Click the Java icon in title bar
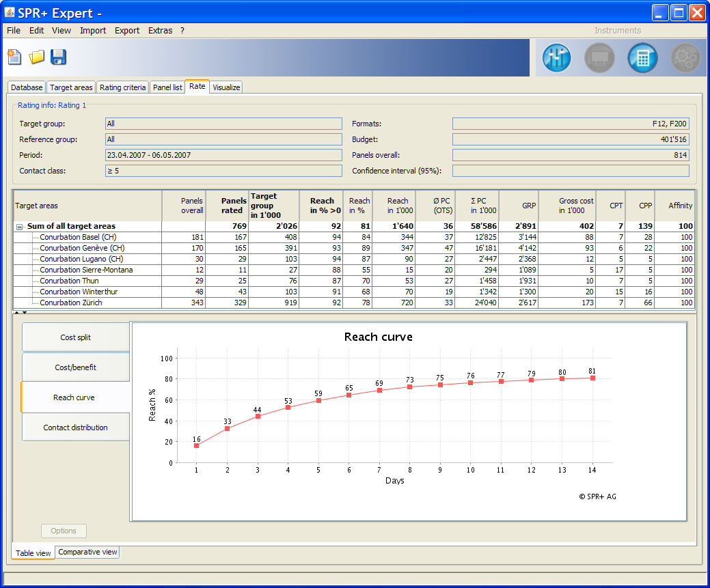The width and height of the screenshot is (710, 588). coord(10,13)
